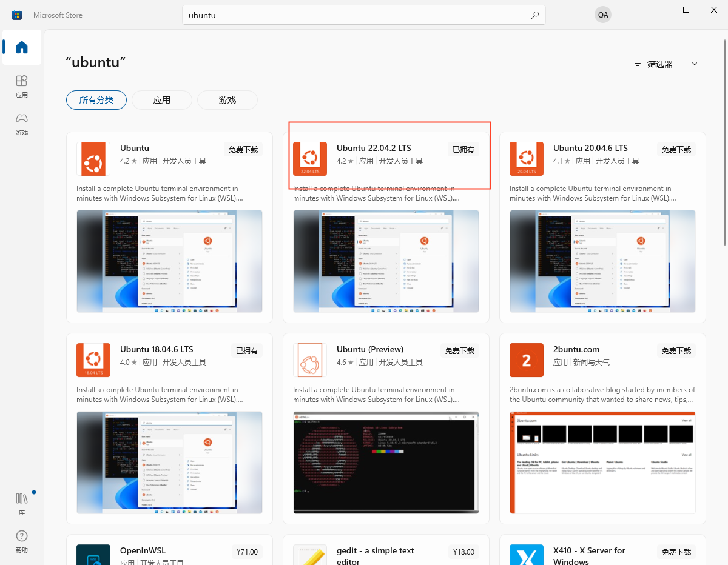Click 免费下载 for Ubuntu
728x565 pixels.
tap(243, 149)
